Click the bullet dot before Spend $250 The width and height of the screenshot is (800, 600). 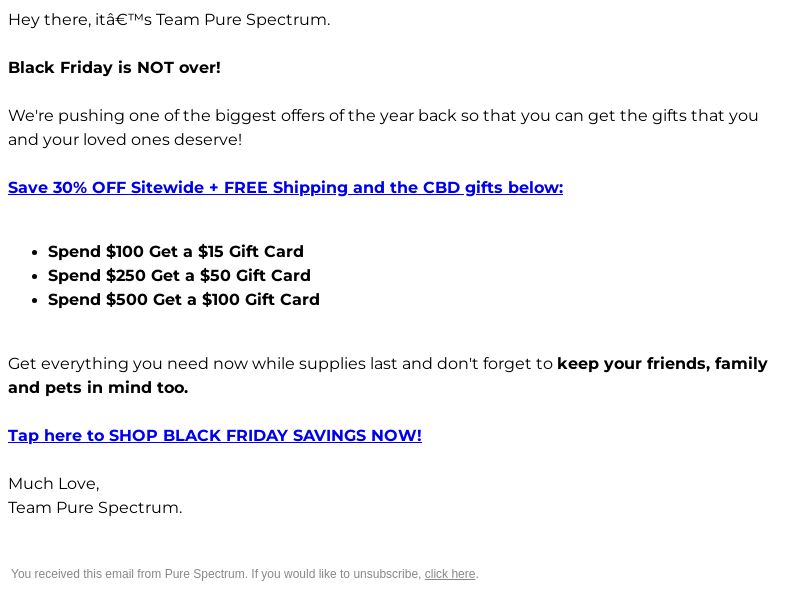tap(34, 276)
